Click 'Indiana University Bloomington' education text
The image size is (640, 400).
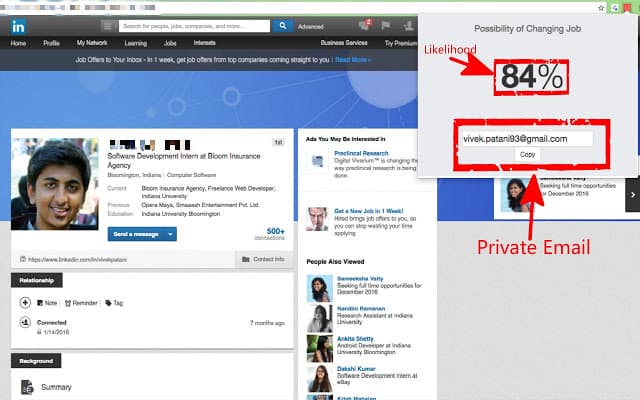coord(181,214)
